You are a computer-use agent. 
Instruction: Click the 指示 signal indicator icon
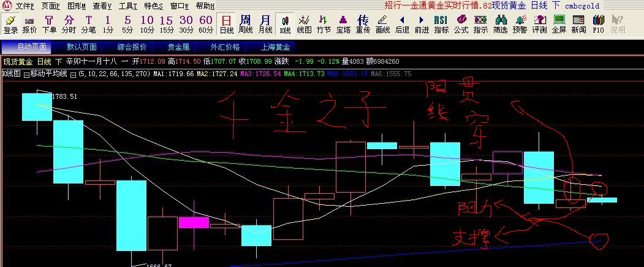tap(480, 25)
